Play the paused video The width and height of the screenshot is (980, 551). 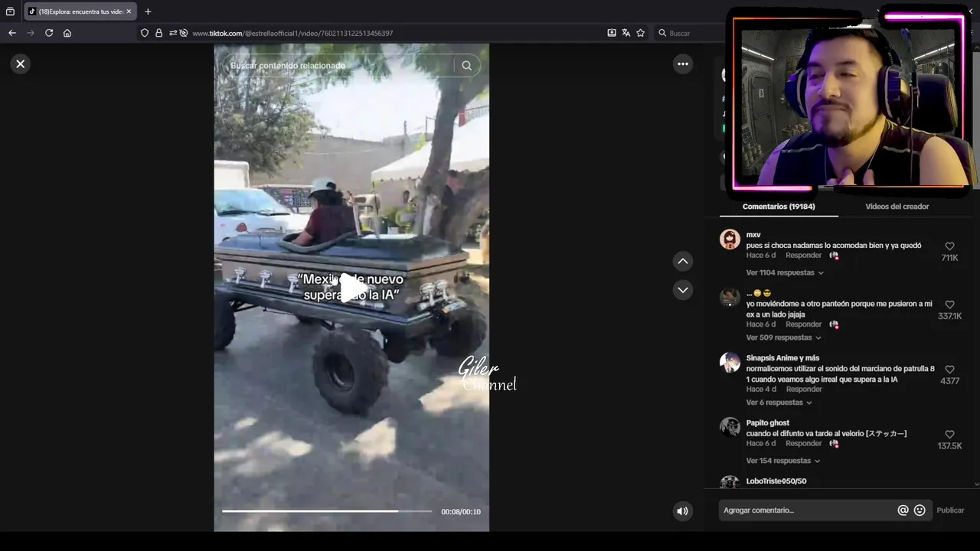click(x=351, y=288)
